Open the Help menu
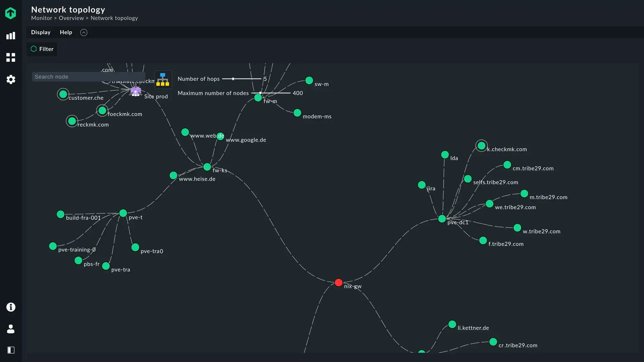 click(66, 33)
